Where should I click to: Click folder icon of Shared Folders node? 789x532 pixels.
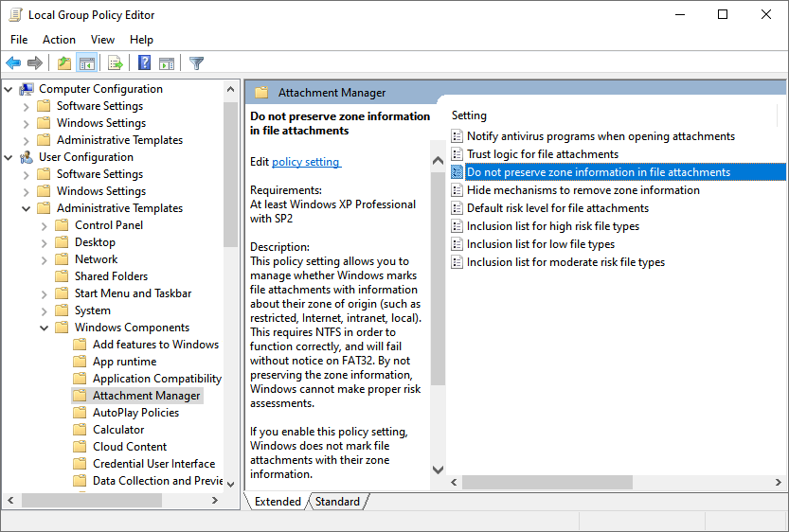click(x=62, y=276)
